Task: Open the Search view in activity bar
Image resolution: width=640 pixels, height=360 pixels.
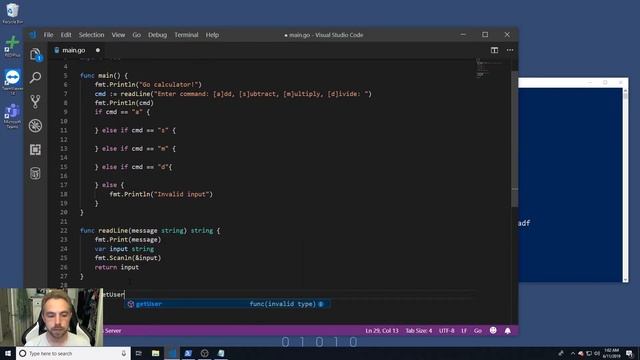Action: 35,78
